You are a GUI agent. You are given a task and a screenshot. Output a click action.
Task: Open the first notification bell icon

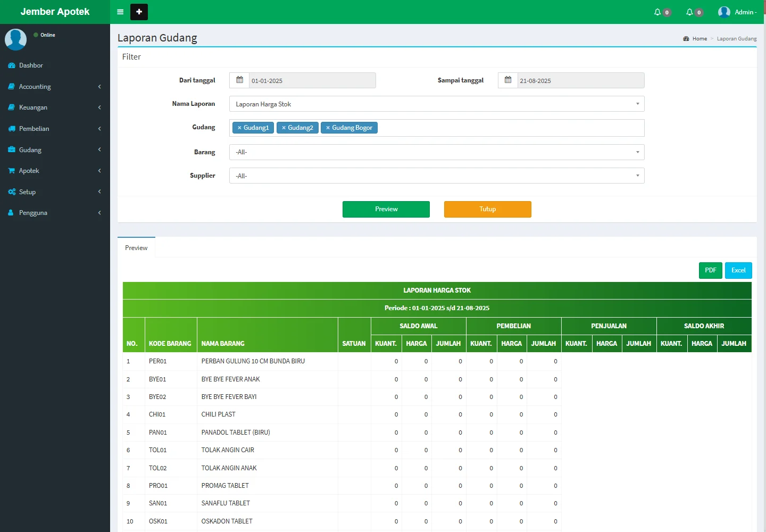(x=658, y=12)
